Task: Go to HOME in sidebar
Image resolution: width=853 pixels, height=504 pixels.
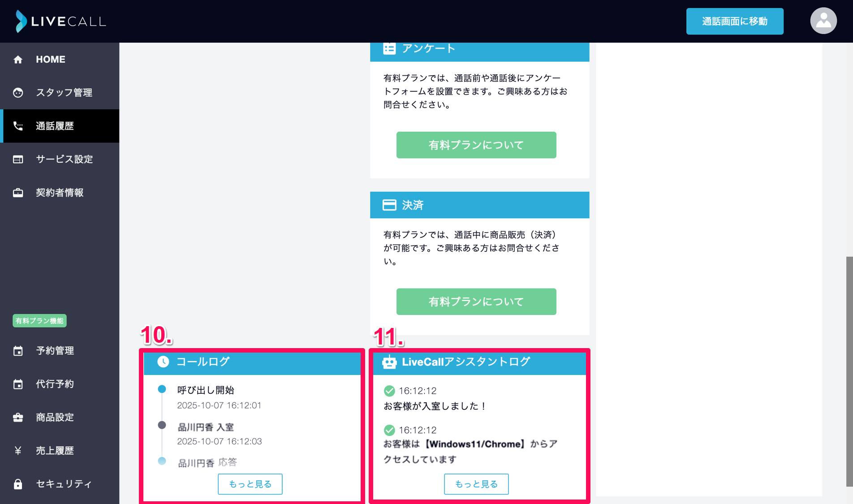Action: (x=60, y=60)
